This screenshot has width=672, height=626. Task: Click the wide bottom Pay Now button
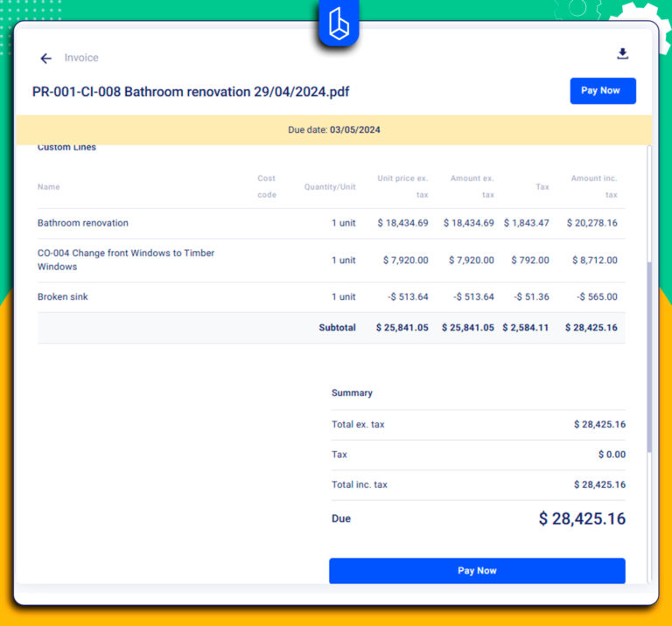pyautogui.click(x=477, y=570)
